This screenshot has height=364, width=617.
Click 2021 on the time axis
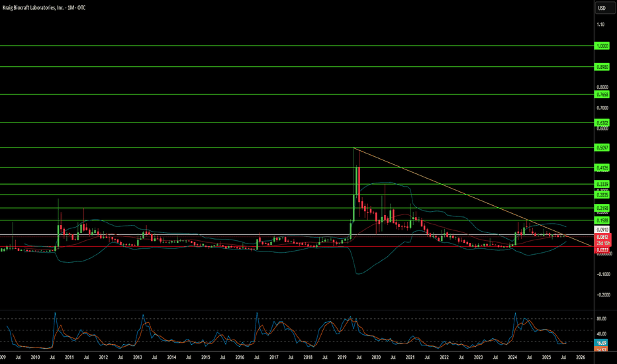[410, 357]
